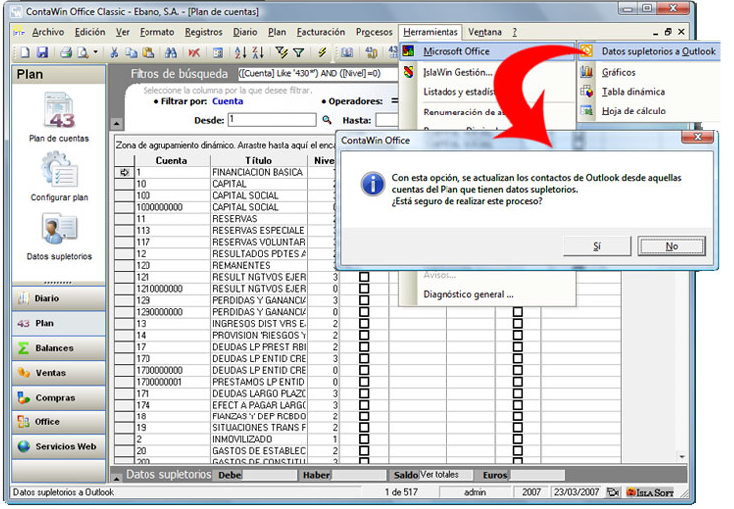Viewport: 734px width, 509px height.
Task: Click the Print preview magnifier icon
Action: tap(83, 52)
